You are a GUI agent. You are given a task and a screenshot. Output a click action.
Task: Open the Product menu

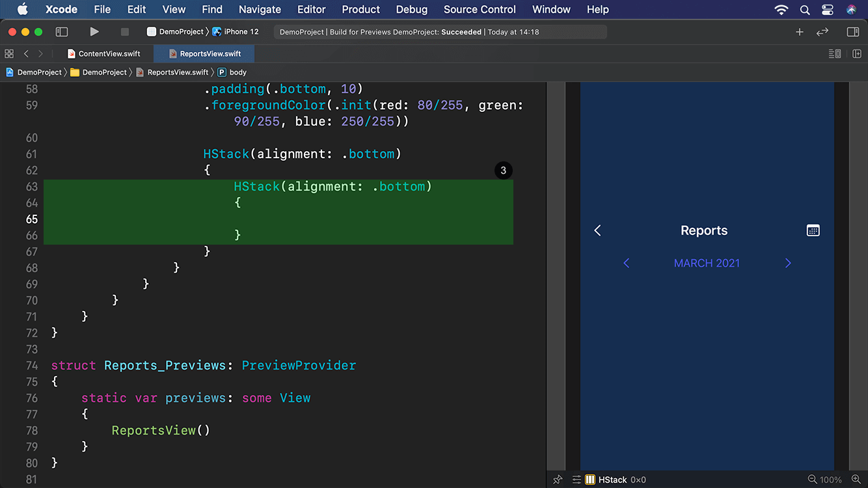tap(360, 9)
